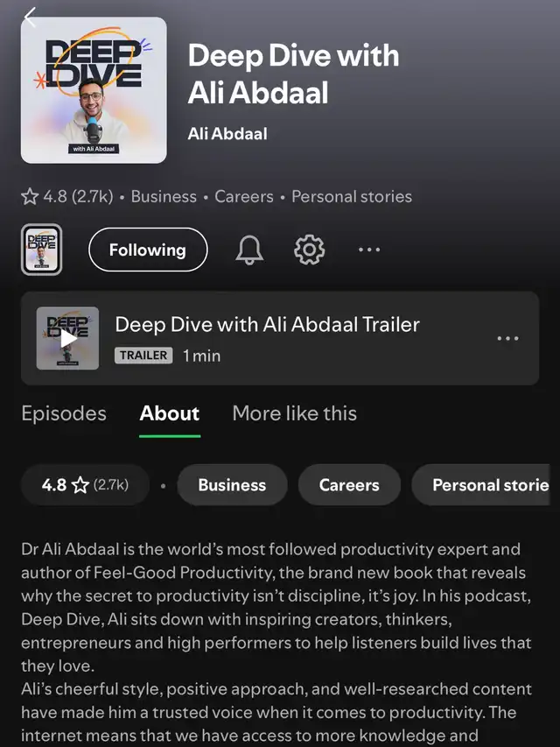Click the TRAILER badge label
560x747 pixels.
143,356
